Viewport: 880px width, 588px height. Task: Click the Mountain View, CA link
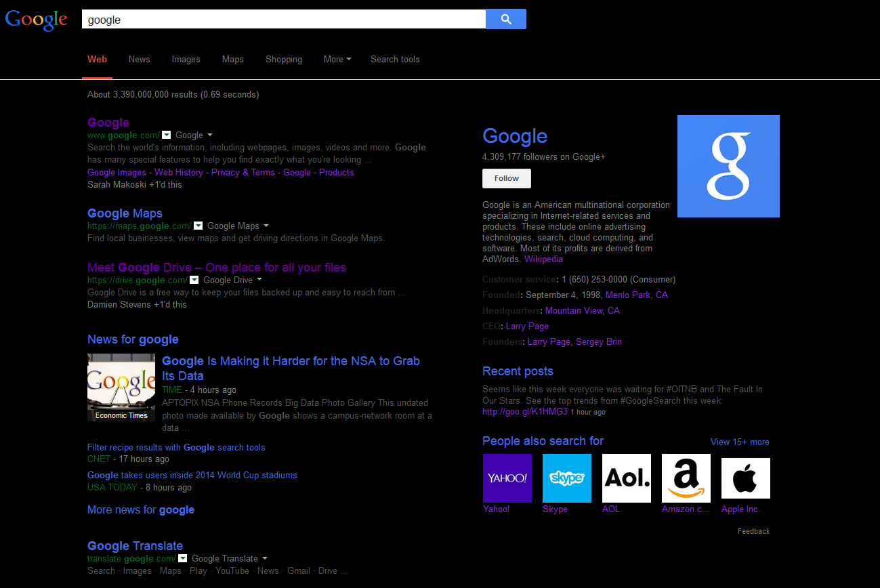coord(583,310)
